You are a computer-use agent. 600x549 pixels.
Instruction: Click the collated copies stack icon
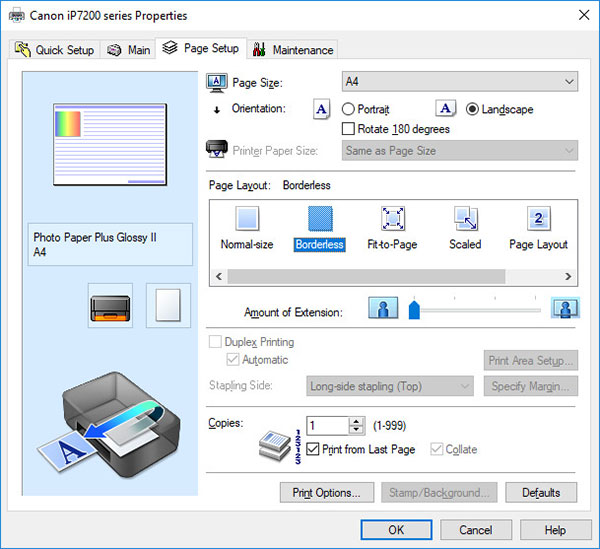coord(275,445)
